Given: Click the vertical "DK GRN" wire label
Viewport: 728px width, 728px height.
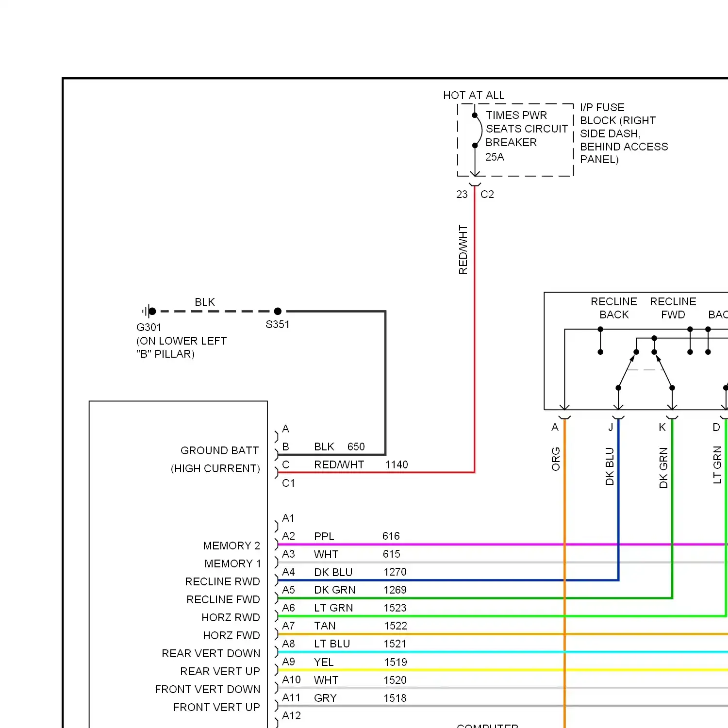Looking at the screenshot, I should (663, 468).
